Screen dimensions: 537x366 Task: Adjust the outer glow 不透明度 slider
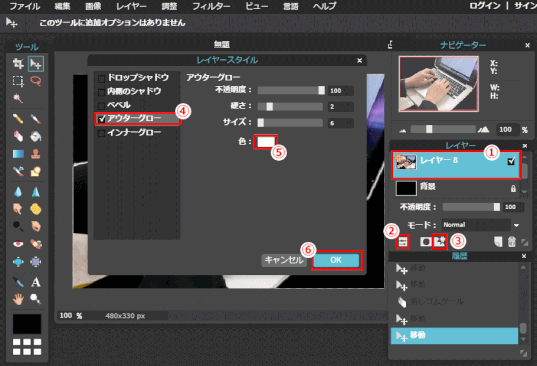[291, 90]
